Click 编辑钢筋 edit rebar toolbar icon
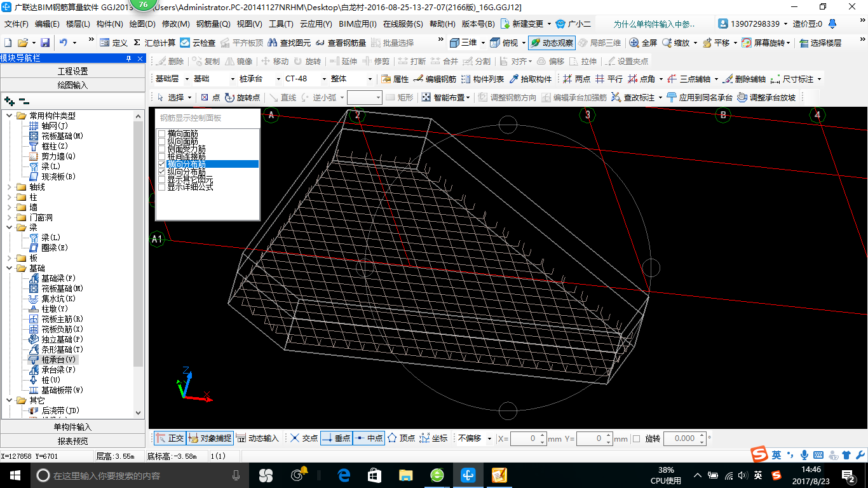868x488 pixels. pos(435,79)
